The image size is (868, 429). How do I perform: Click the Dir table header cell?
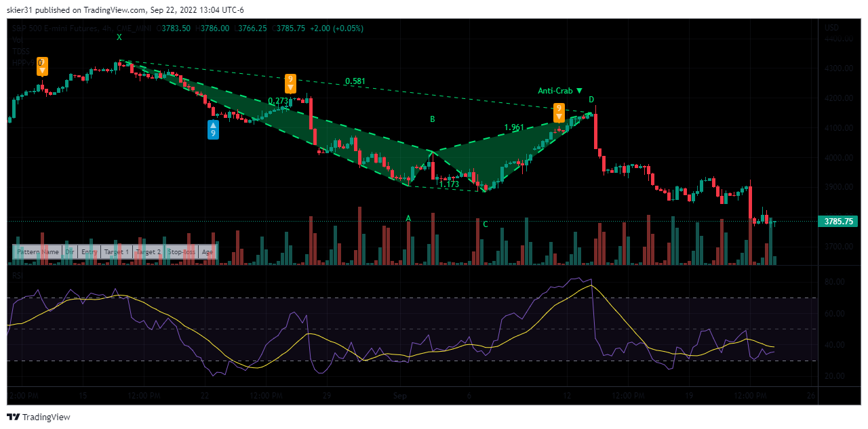coord(70,251)
